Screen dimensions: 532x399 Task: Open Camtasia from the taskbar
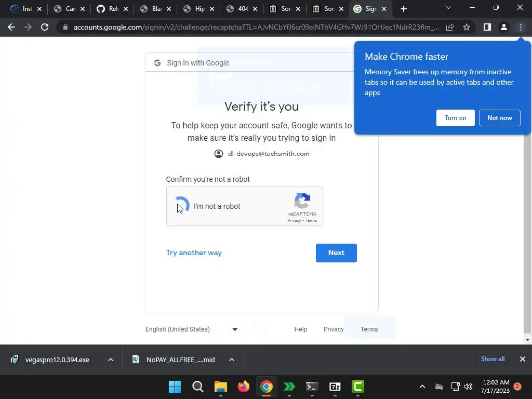click(x=357, y=387)
